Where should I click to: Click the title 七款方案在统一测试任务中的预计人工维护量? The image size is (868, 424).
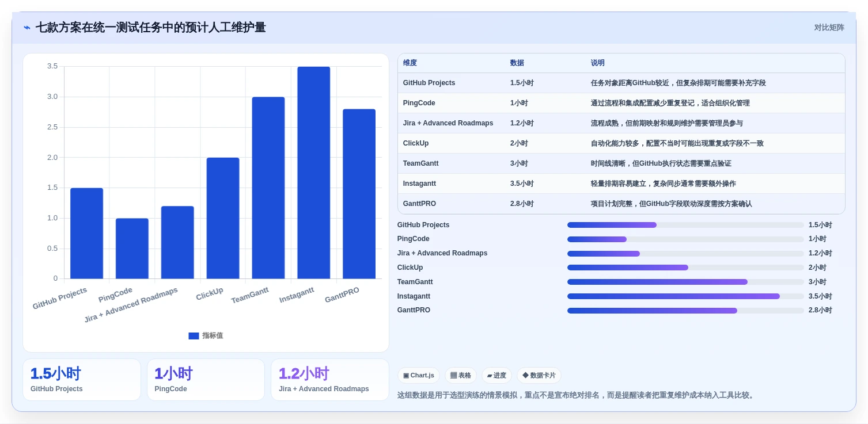point(151,28)
